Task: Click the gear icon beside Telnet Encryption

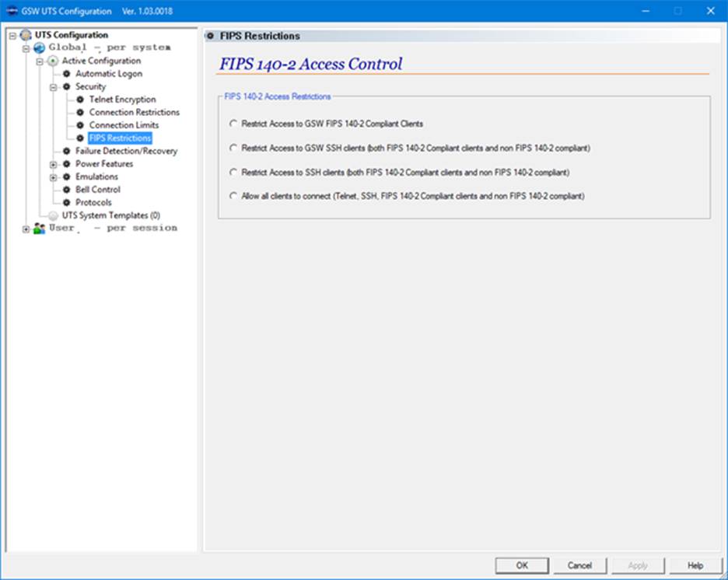Action: coord(80,100)
